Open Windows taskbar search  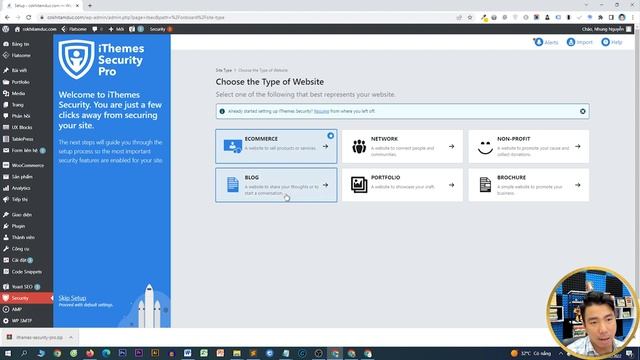24,353
